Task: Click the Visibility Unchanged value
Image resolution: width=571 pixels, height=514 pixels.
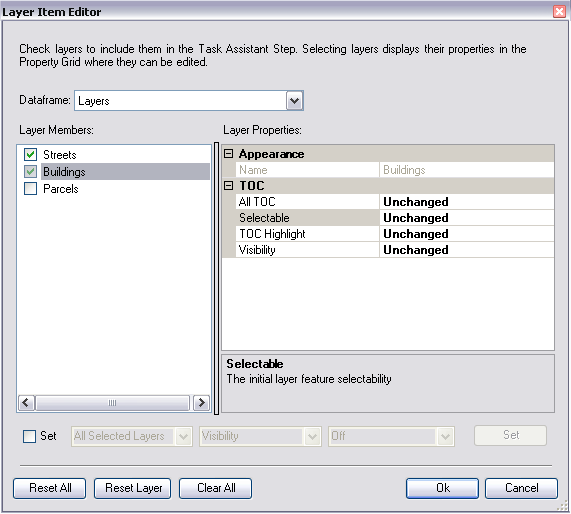Action: click(416, 250)
